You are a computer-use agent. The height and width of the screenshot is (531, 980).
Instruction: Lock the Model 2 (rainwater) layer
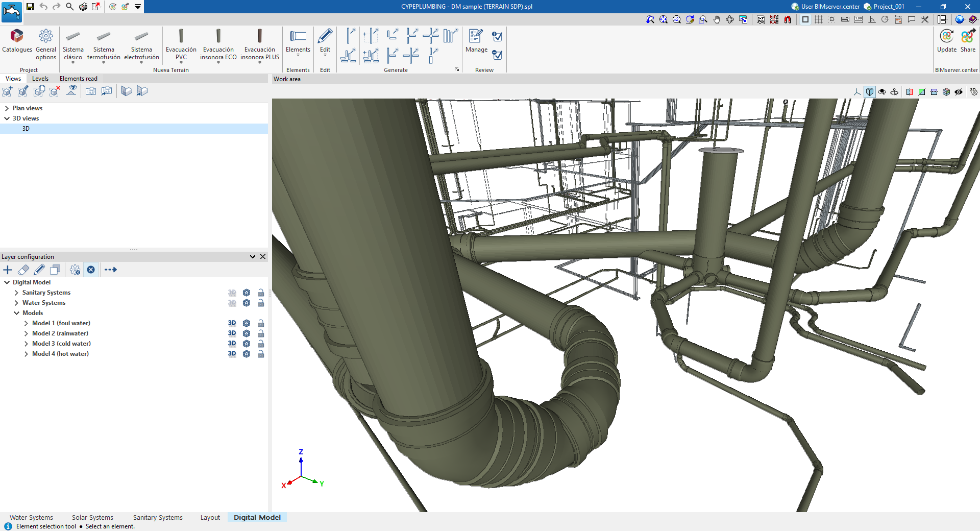(x=261, y=333)
